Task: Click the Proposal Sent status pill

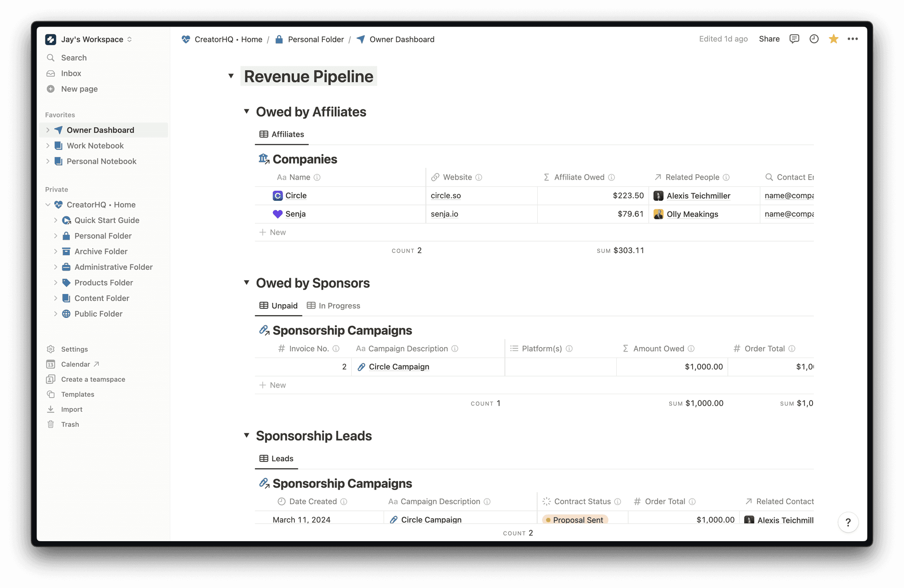Action: click(x=574, y=520)
